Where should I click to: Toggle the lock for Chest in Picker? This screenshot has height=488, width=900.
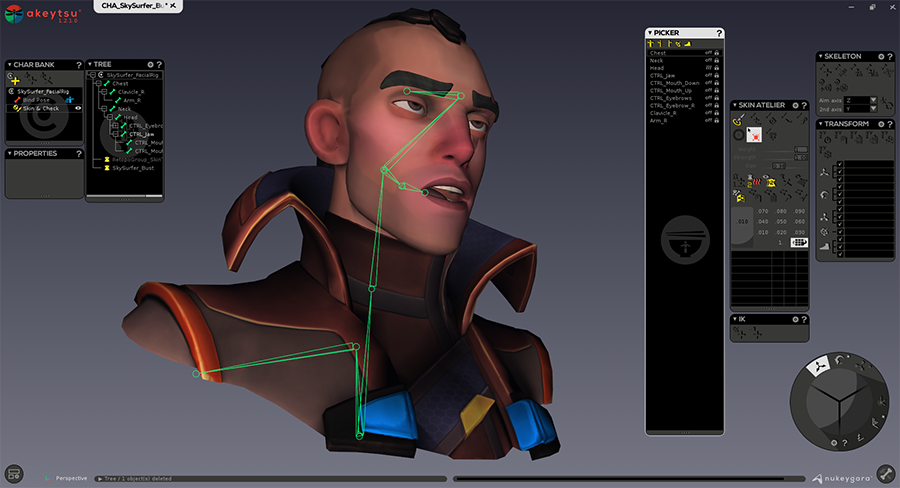coord(716,53)
